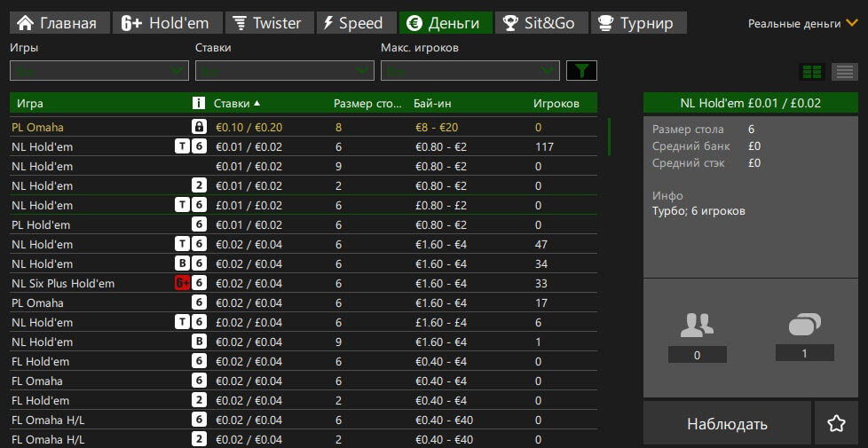Click the players silhouette icon in side panel

[x=697, y=325]
